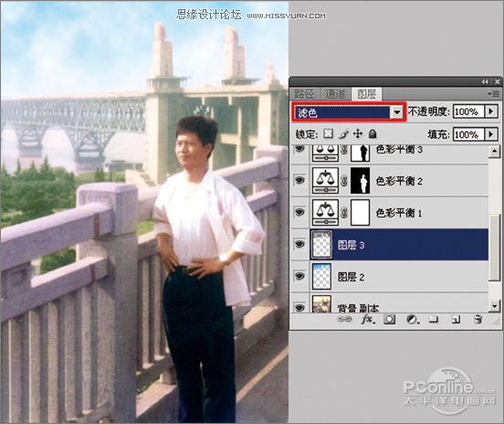Viewport: 504px width, 424px height.
Task: Create new fill or adjustment layer
Action: (412, 320)
